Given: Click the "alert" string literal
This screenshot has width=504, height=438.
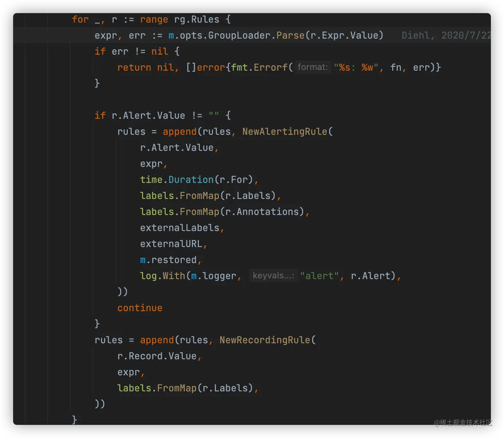Looking at the screenshot, I should 319,276.
